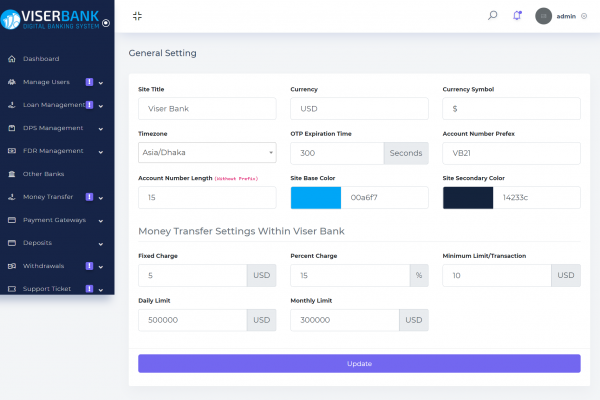
Task: Click the ViserBank logo
Action: [50, 19]
